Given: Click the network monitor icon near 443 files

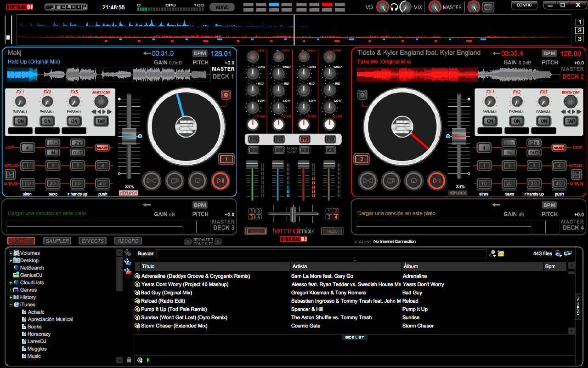Looking at the screenshot, I should coord(568,253).
